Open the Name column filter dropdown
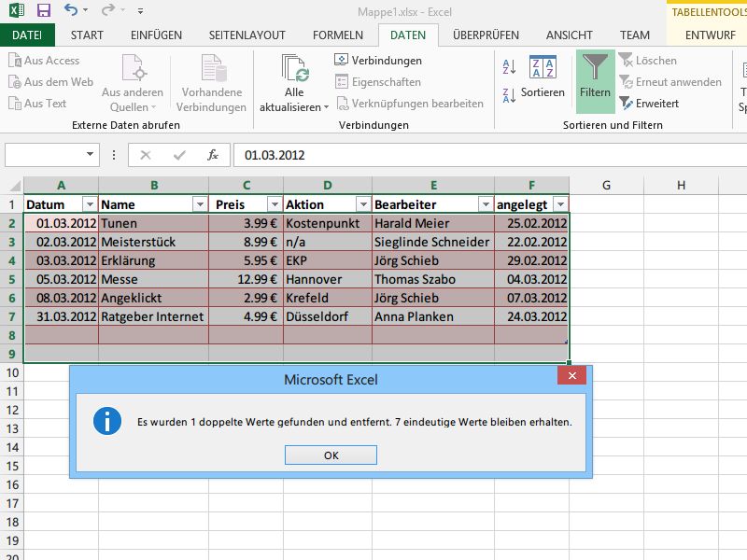Image resolution: width=747 pixels, height=560 pixels. 200,204
